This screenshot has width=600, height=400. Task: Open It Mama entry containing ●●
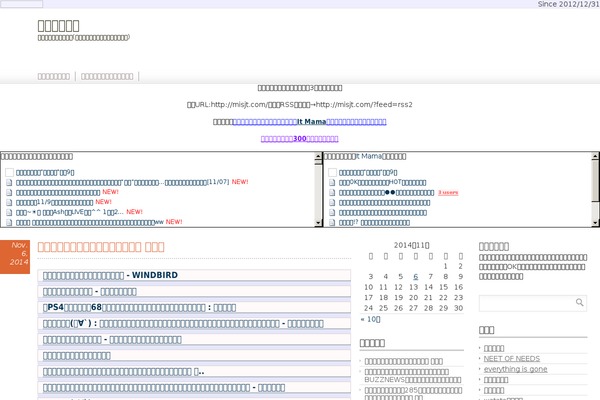pos(386,193)
